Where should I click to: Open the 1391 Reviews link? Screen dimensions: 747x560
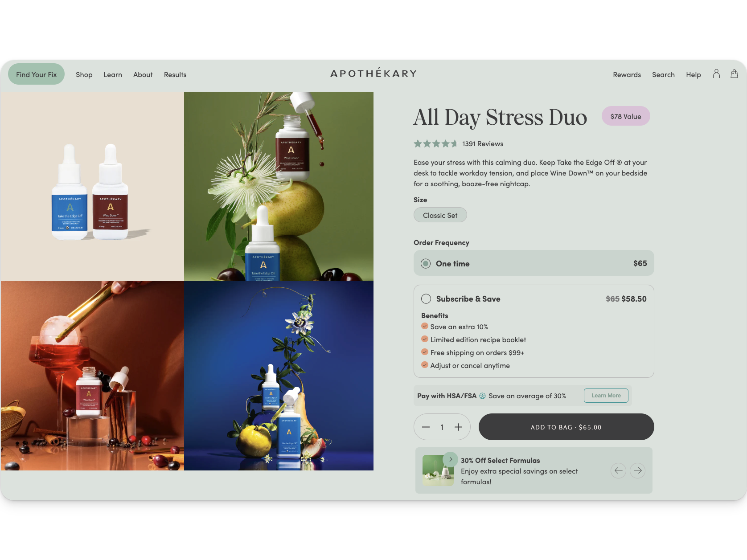click(483, 143)
